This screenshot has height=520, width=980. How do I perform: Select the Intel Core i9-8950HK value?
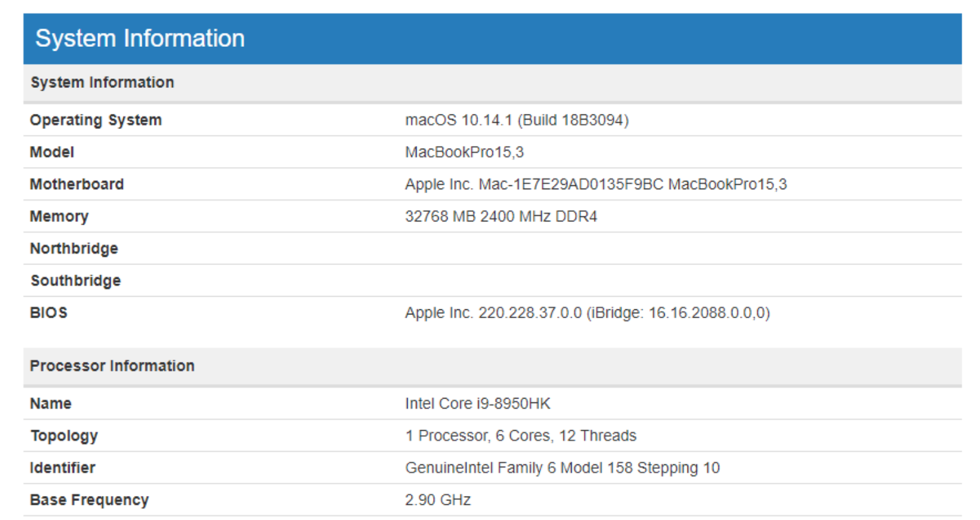[478, 404]
